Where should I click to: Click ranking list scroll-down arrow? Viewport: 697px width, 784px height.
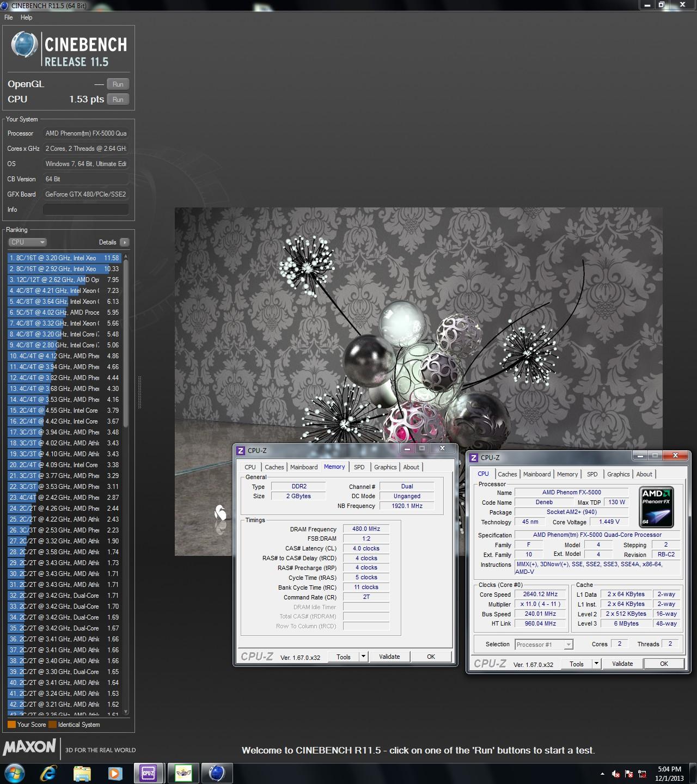coord(126,711)
